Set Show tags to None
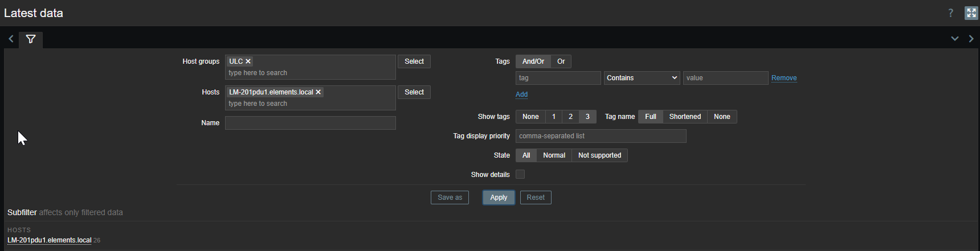The width and height of the screenshot is (980, 251). coord(530,117)
